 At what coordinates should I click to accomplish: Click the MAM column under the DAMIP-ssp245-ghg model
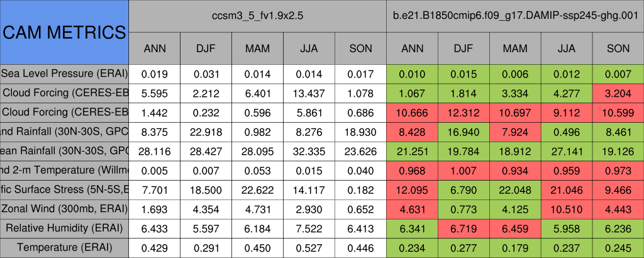point(515,48)
